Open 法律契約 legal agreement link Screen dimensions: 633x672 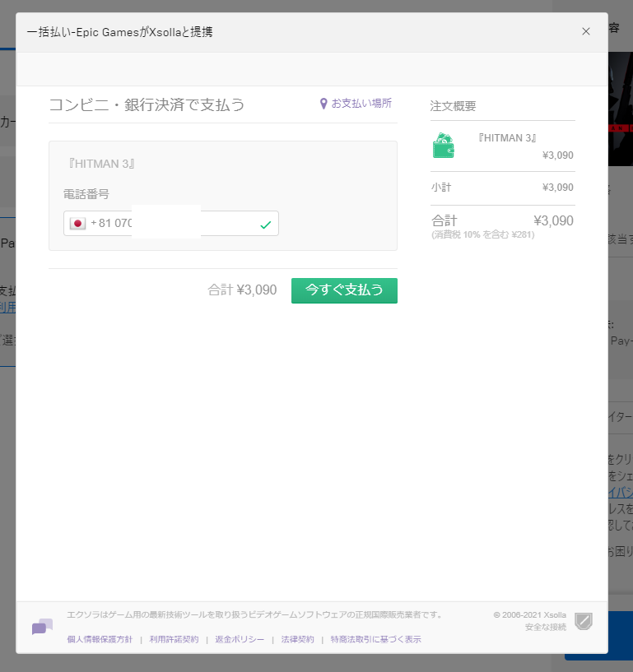(298, 639)
